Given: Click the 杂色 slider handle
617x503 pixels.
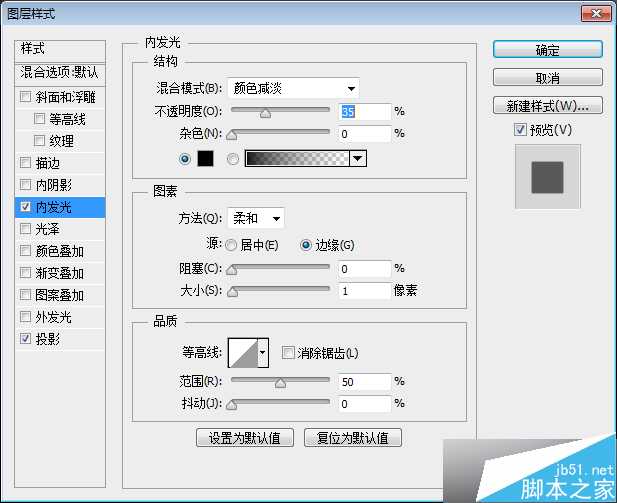Looking at the screenshot, I should pyautogui.click(x=232, y=135).
